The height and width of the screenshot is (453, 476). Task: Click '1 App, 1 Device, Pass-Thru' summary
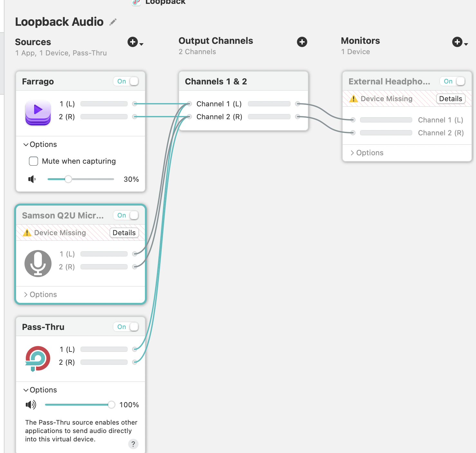[61, 53]
